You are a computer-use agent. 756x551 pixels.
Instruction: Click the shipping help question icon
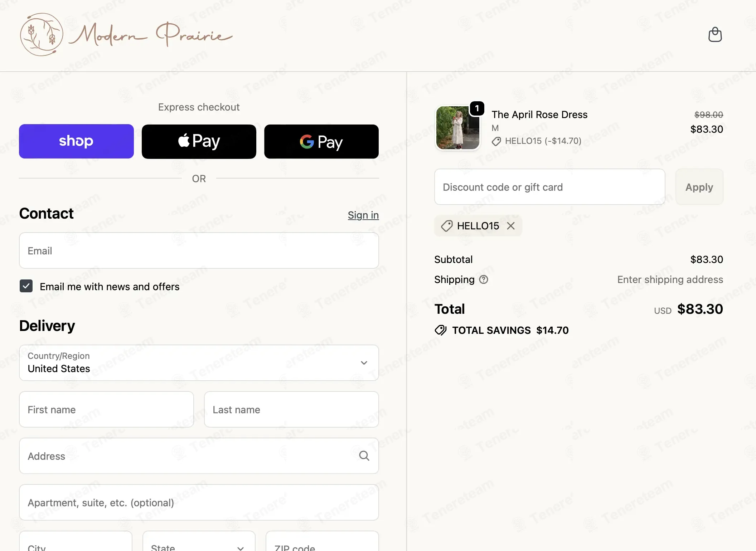tap(484, 279)
